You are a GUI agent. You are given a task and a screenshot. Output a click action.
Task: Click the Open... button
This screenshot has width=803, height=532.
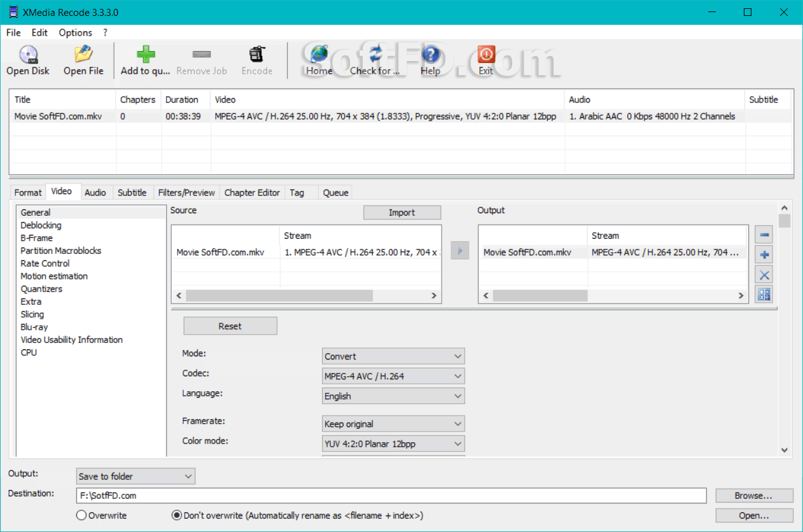point(754,515)
